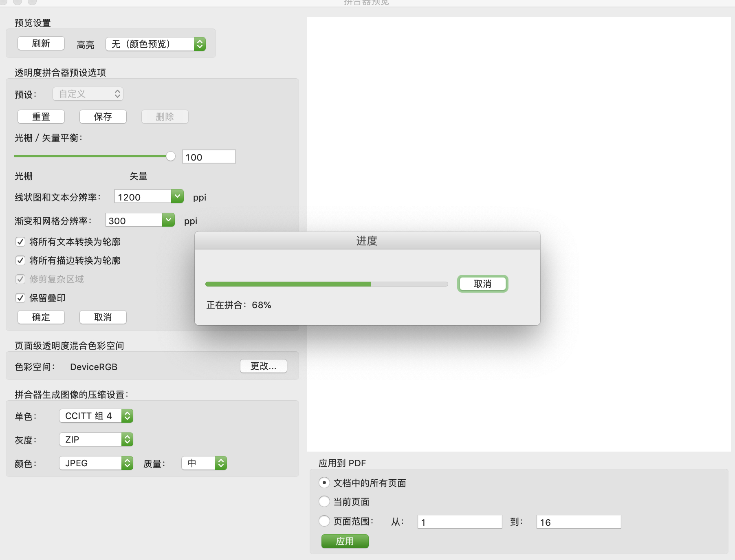Click the 到 page end field

pos(579,522)
